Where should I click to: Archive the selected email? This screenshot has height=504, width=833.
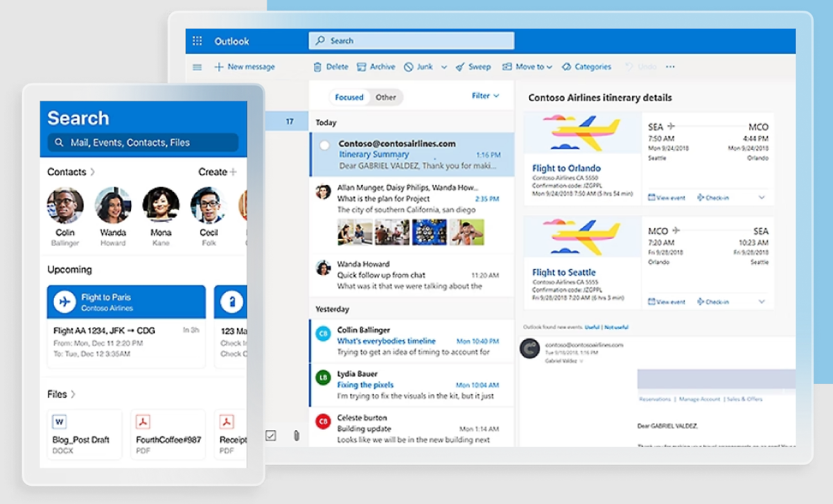point(376,67)
